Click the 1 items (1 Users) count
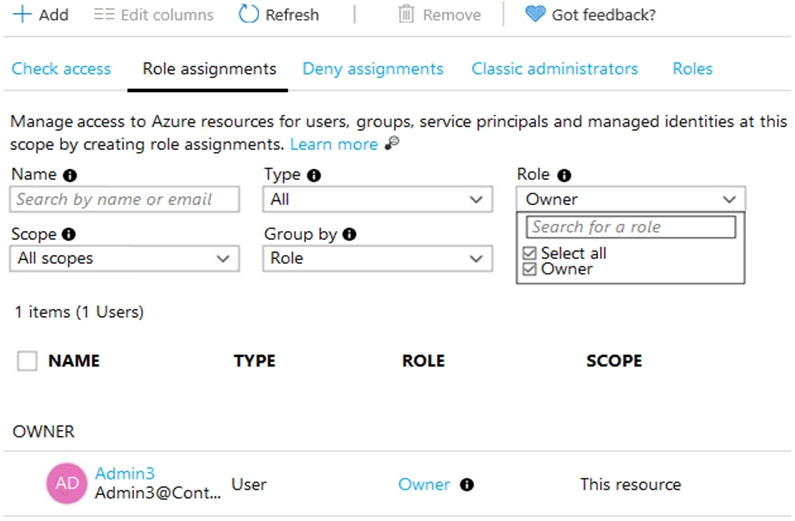The width and height of the screenshot is (795, 521). point(79,312)
